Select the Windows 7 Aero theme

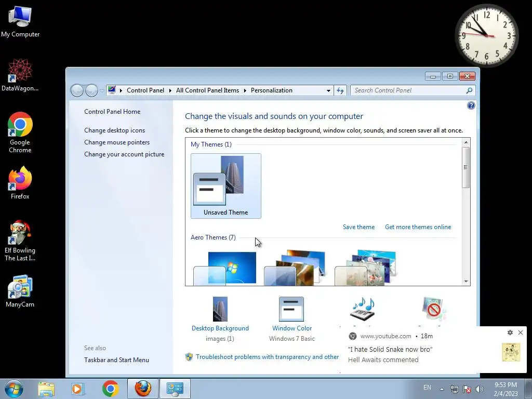coord(225,268)
